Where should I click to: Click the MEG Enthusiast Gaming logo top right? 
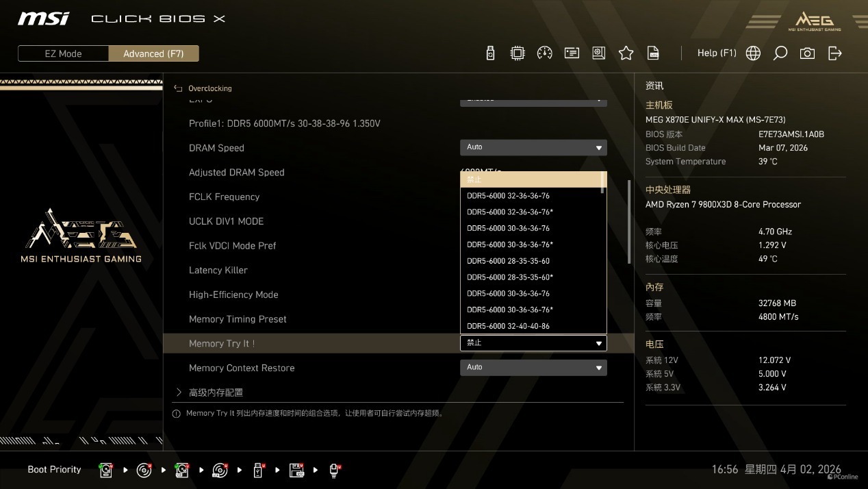tap(815, 21)
